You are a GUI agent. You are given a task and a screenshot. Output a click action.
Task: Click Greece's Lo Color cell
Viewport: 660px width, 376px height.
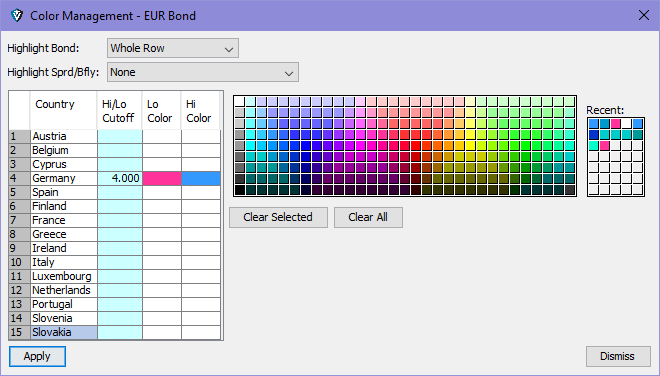click(162, 234)
